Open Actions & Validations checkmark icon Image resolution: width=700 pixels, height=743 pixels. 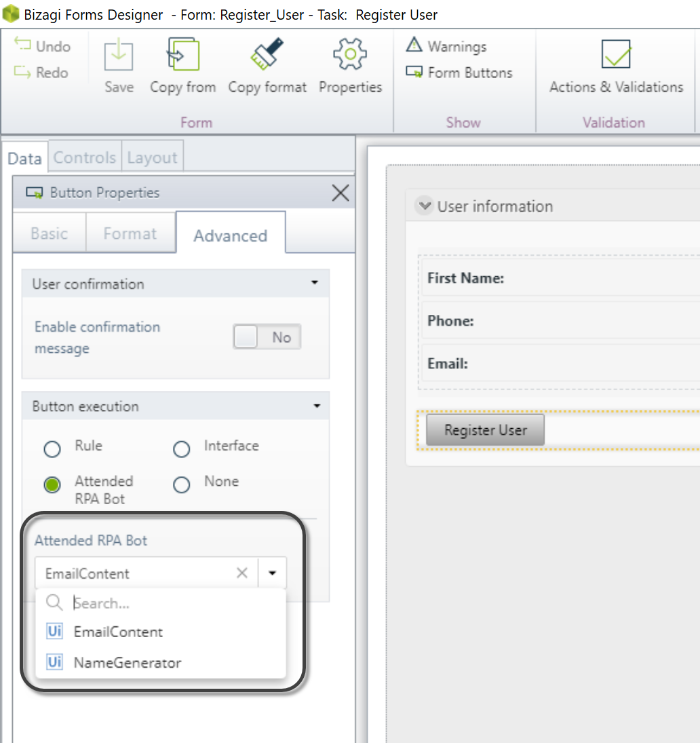click(x=616, y=54)
